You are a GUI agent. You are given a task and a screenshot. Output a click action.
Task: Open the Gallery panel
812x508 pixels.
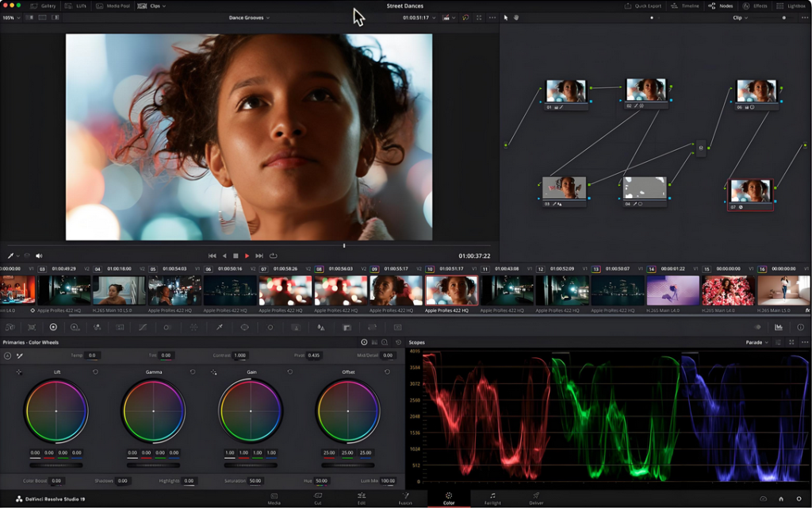coord(44,6)
